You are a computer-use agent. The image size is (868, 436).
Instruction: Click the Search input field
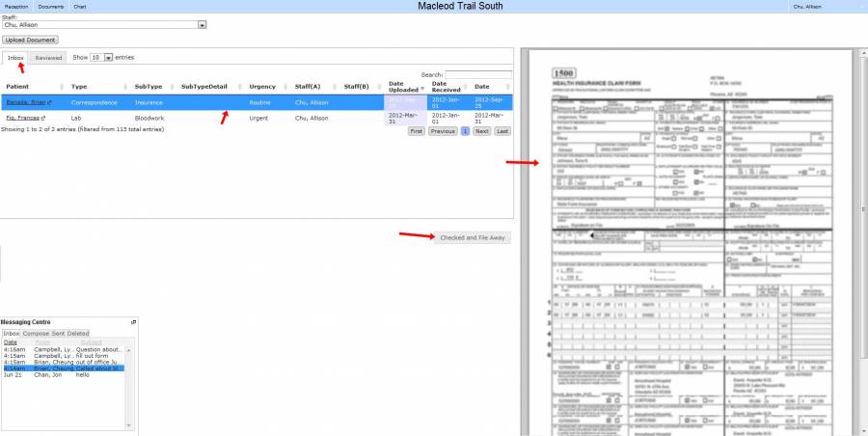click(x=478, y=74)
